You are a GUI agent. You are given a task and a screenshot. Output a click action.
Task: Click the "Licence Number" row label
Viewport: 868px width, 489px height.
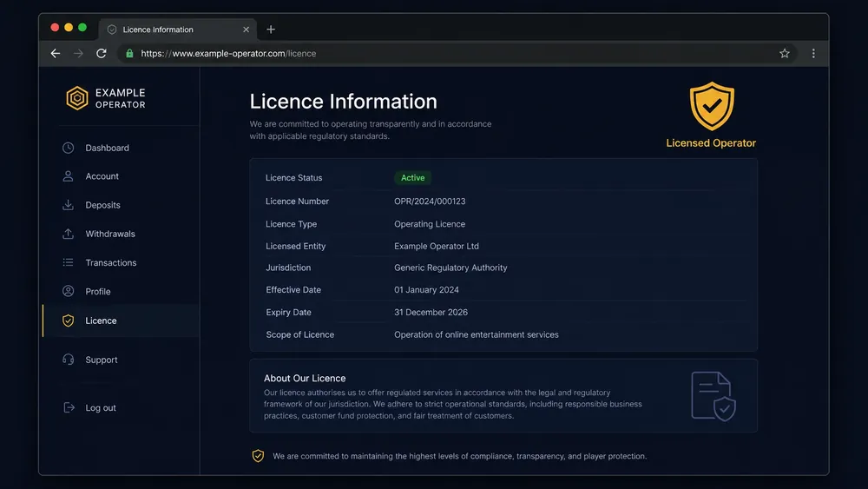(x=297, y=201)
